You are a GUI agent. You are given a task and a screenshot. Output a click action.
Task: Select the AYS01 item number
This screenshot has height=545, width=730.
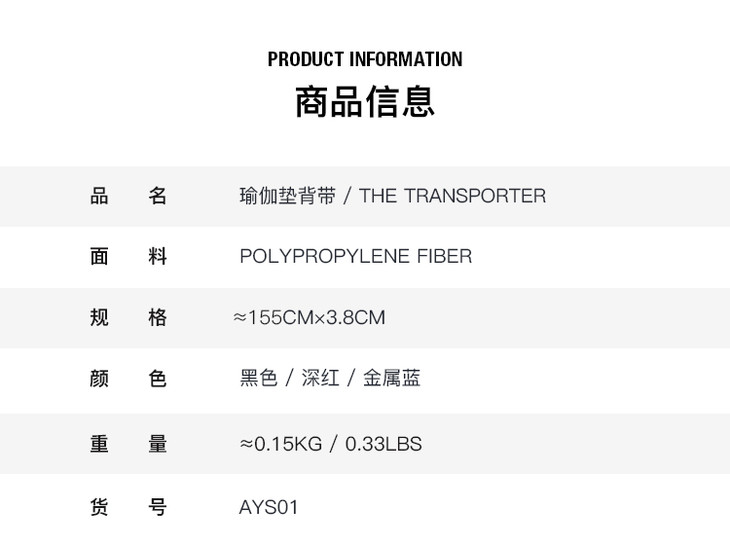click(x=269, y=508)
